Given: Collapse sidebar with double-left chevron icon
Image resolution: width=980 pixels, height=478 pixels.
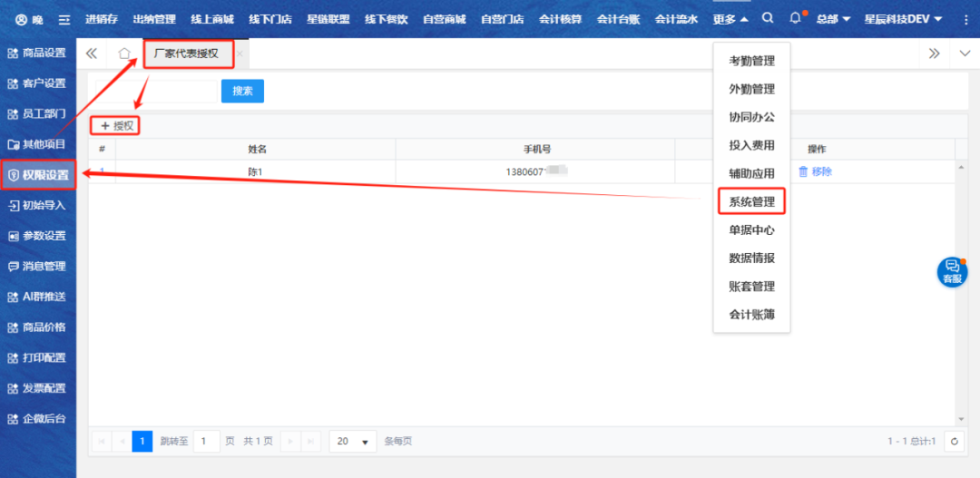Looking at the screenshot, I should [92, 54].
